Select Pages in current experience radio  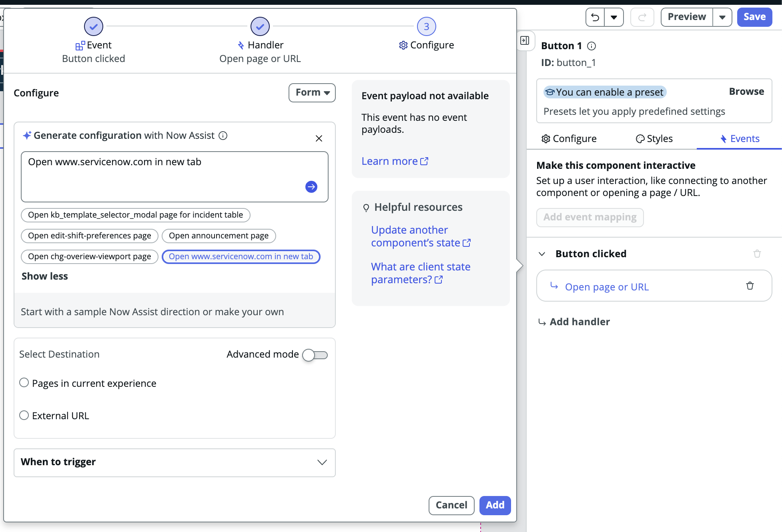[x=24, y=383]
